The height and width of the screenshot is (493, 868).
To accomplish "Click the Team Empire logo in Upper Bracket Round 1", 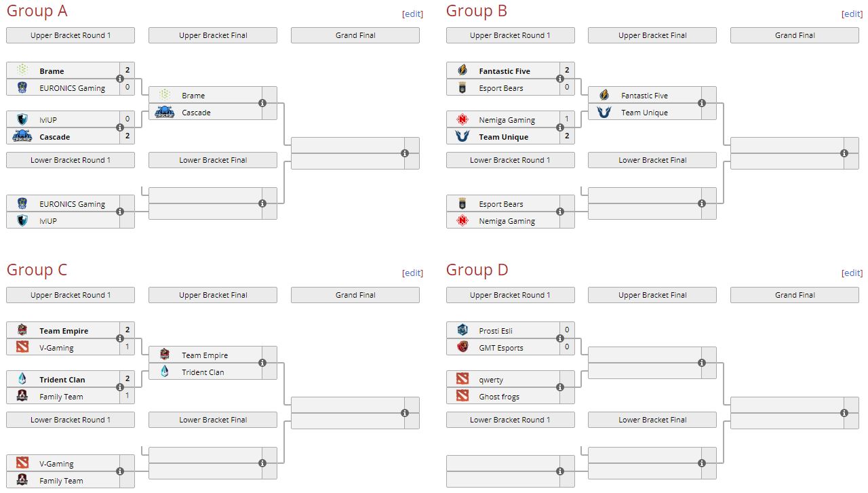I will click(22, 330).
